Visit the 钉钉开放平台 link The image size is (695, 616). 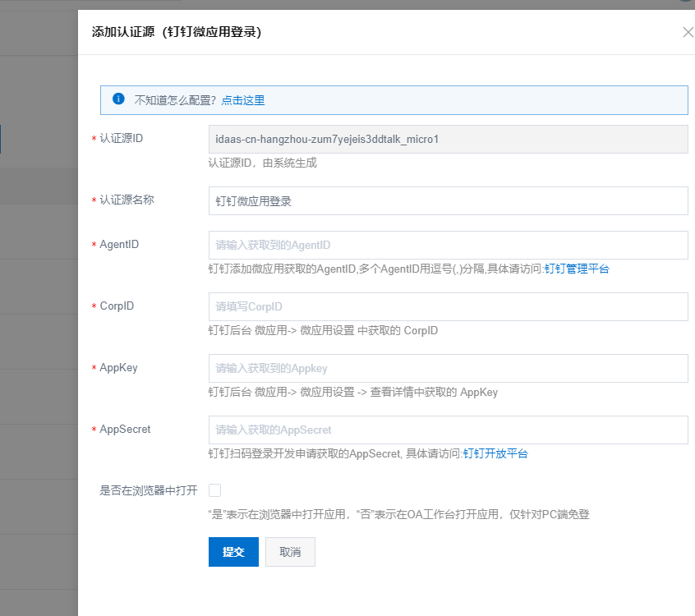coord(495,453)
